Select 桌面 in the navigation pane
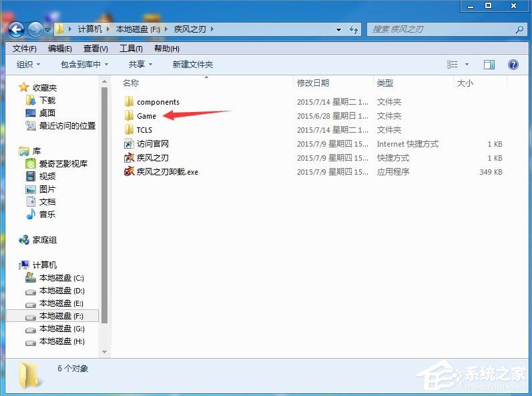 pyautogui.click(x=47, y=113)
